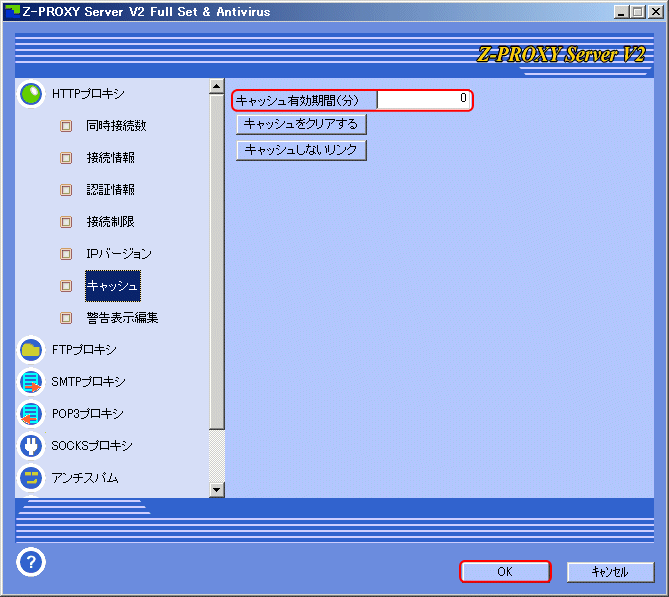Image resolution: width=669 pixels, height=597 pixels.
Task: Click the SMTPプロキシ mail-out icon
Action: [x=31, y=382]
